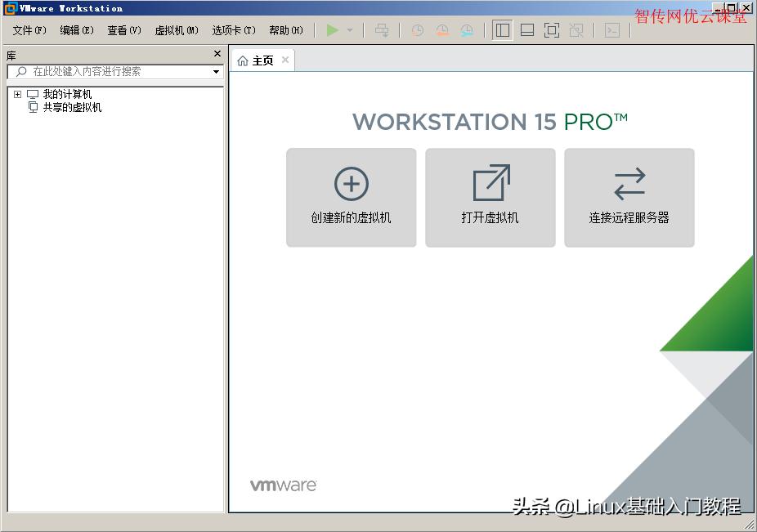Open the 编辑(E) menu

(x=77, y=30)
